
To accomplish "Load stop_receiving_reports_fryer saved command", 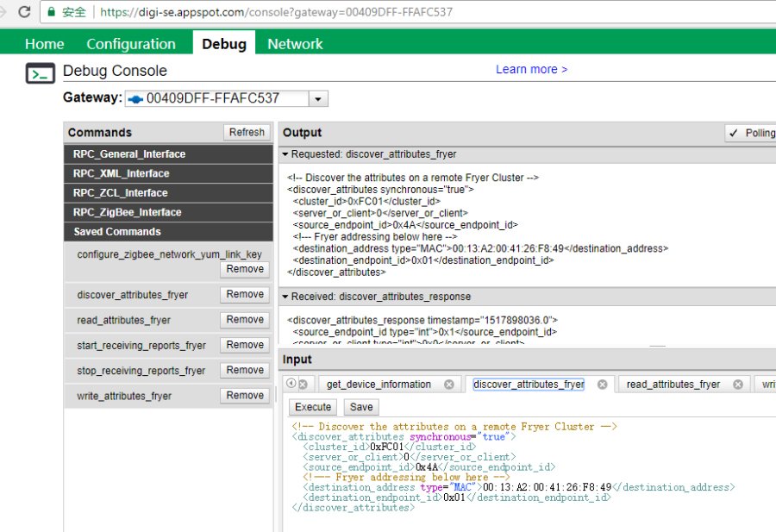I will point(141,371).
